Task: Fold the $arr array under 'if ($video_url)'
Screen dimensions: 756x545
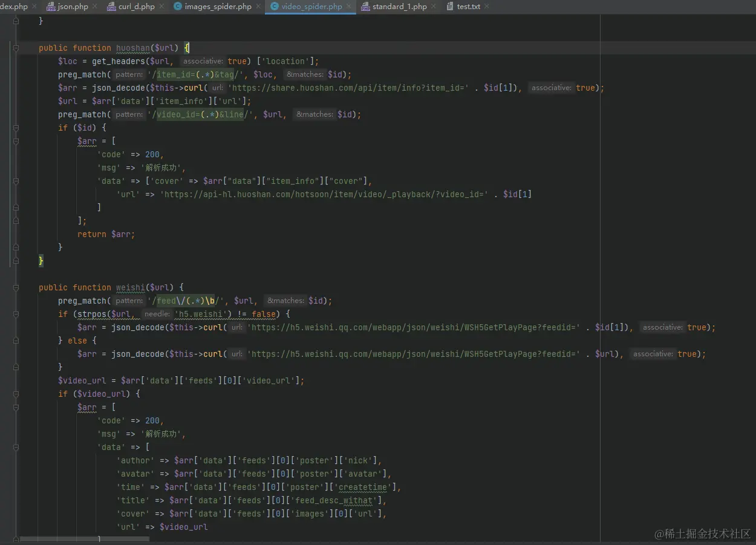Action: (16, 407)
